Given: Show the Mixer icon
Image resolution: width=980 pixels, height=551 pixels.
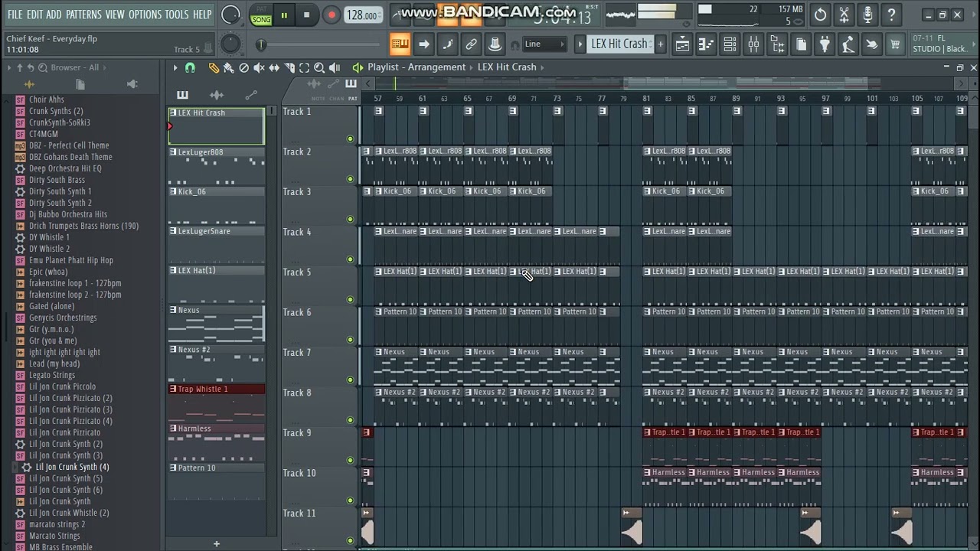Looking at the screenshot, I should click(x=753, y=44).
